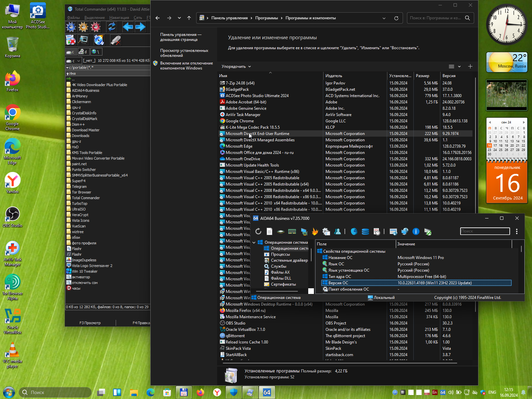This screenshot has width=532, height=399.
Task: Select Службы in the AIDA64 tree
Action: click(279, 266)
